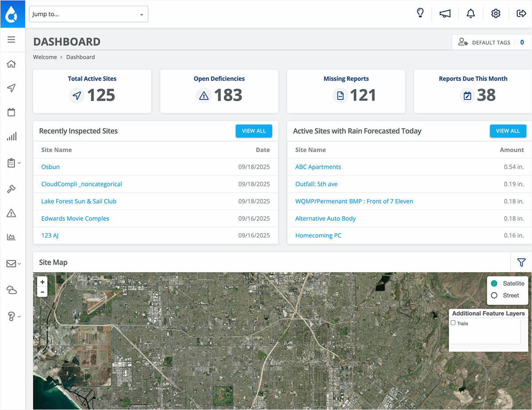Open the 'Jump to...' dropdown
The image size is (532, 410).
coord(89,14)
